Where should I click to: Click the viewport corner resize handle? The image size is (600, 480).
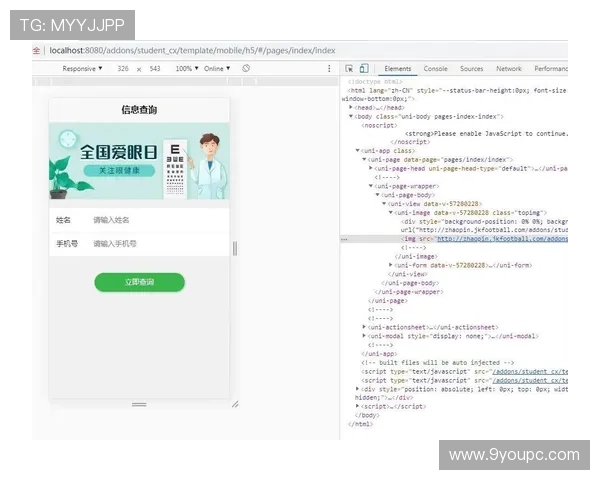coord(235,404)
